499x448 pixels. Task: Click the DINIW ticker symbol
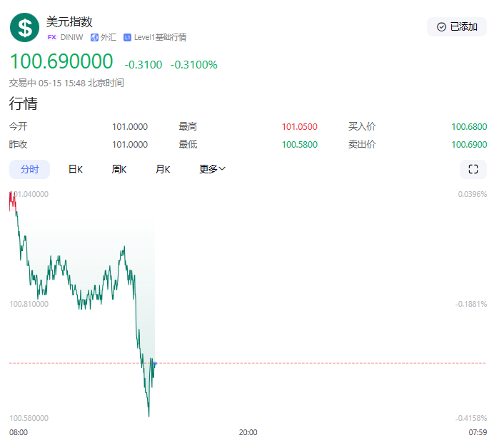(72, 37)
